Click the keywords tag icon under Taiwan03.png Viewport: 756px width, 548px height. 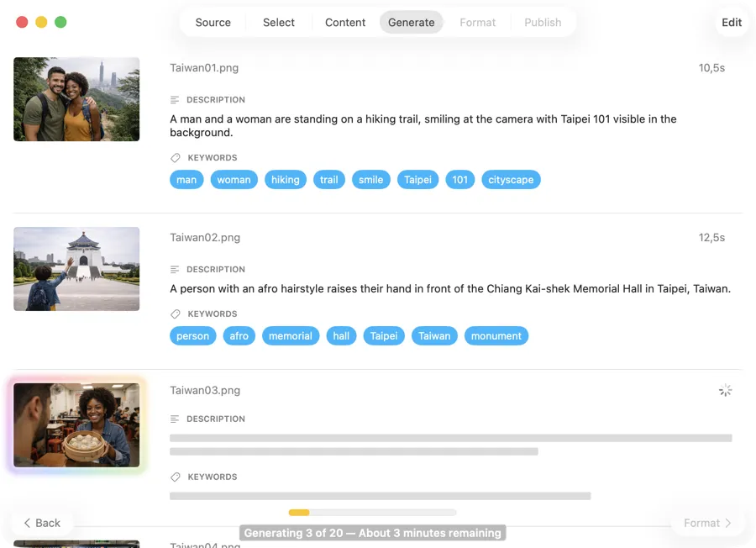(x=175, y=477)
